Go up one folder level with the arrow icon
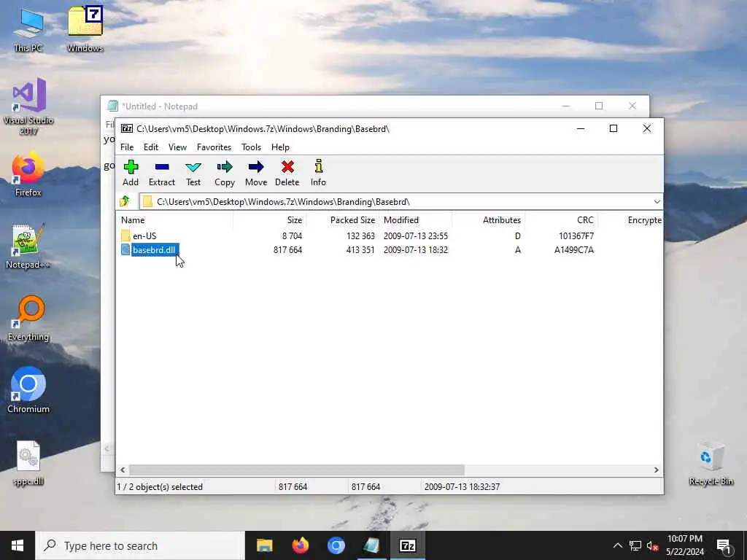Screen dimensions: 747x560 pyautogui.click(x=125, y=201)
